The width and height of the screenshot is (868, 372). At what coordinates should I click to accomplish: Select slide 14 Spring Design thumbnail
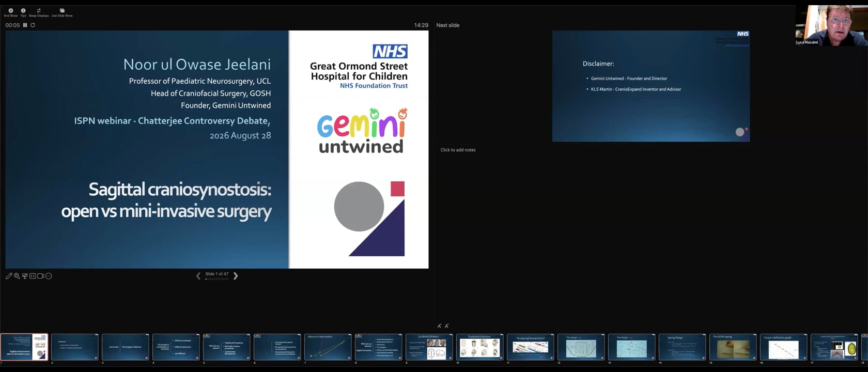point(683,347)
